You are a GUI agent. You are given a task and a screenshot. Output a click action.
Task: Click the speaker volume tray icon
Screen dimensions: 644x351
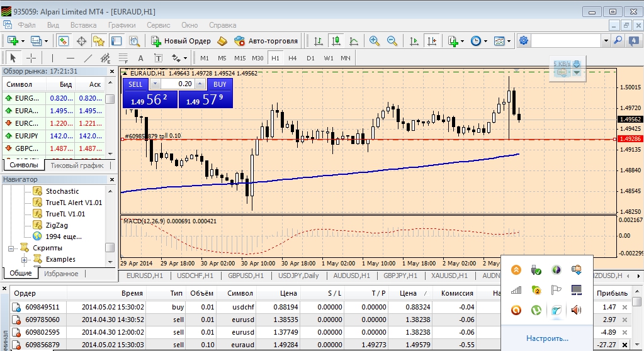tap(576, 310)
